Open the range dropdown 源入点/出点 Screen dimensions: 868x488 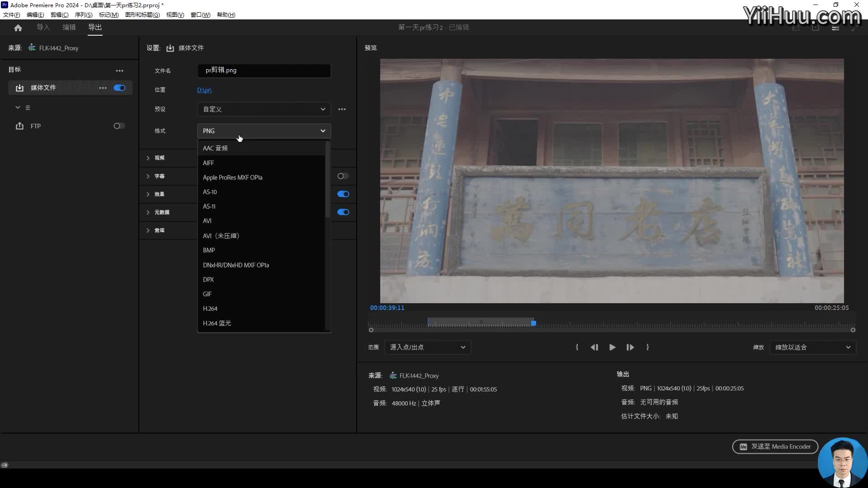[x=428, y=347]
